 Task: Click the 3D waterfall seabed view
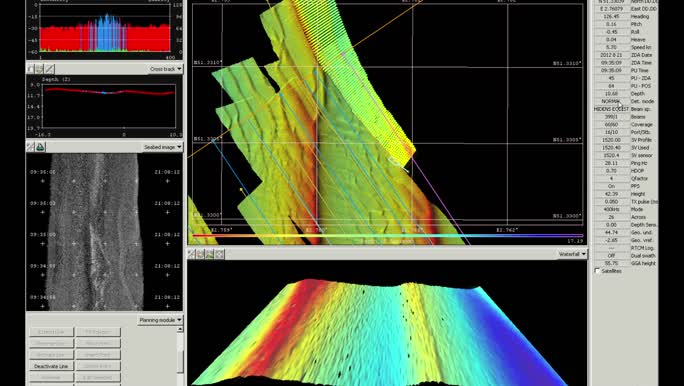click(387, 323)
